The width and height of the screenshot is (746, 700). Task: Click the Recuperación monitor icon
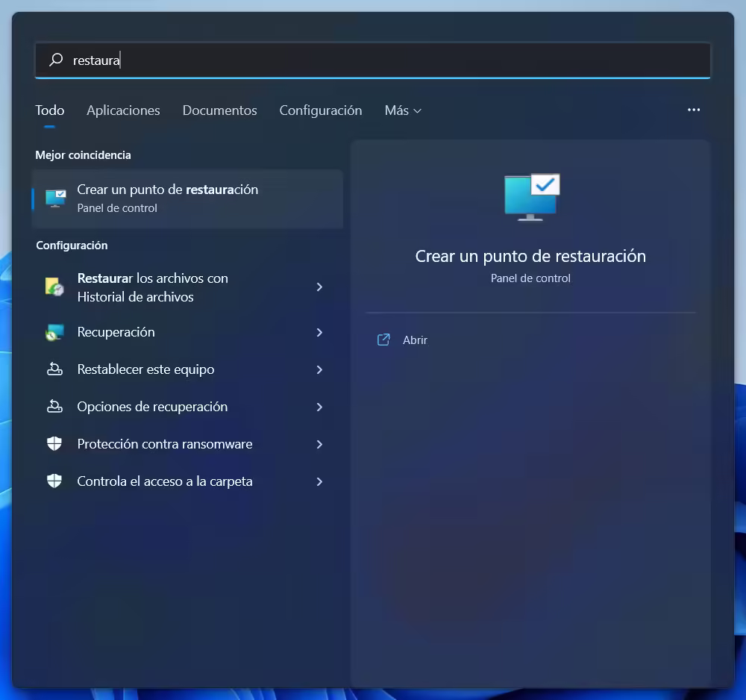(x=54, y=332)
